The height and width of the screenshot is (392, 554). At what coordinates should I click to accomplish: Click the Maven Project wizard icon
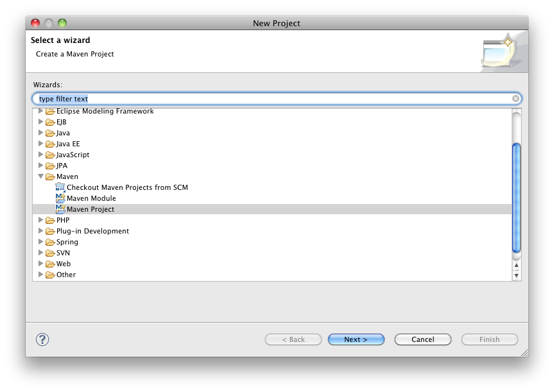60,209
